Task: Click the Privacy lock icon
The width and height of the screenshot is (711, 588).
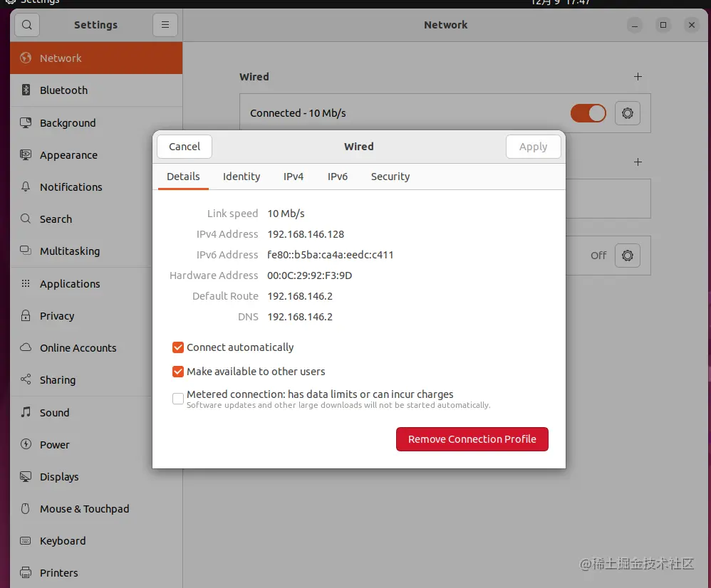Action: 26,315
